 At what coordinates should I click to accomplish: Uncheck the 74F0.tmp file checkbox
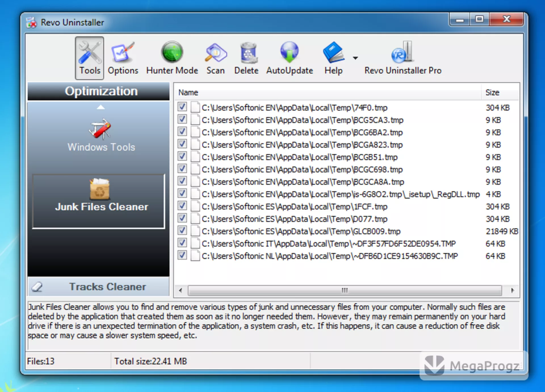point(182,107)
